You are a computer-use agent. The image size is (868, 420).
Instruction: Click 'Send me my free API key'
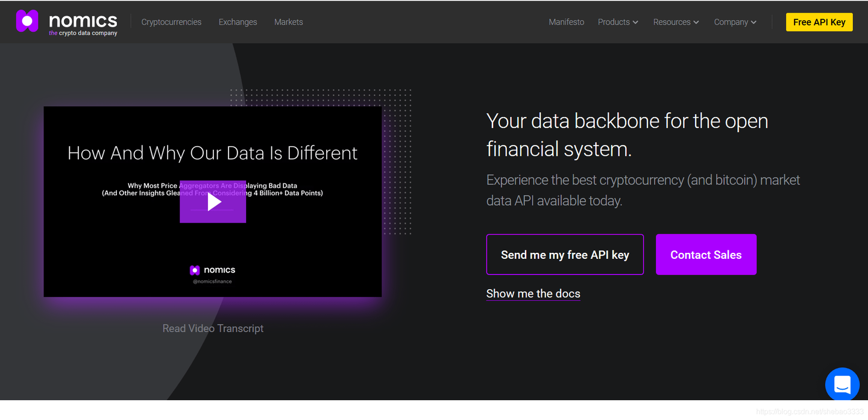(565, 255)
